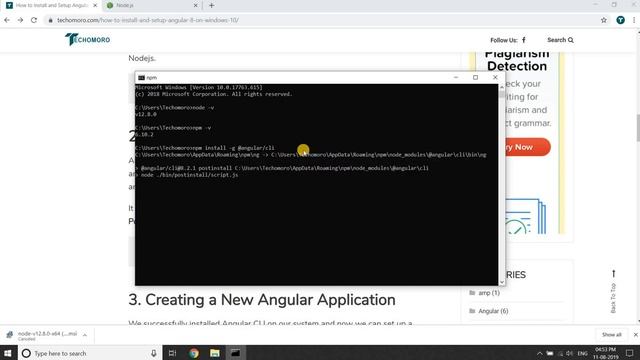Close the Node.js tab

coord(195,5)
